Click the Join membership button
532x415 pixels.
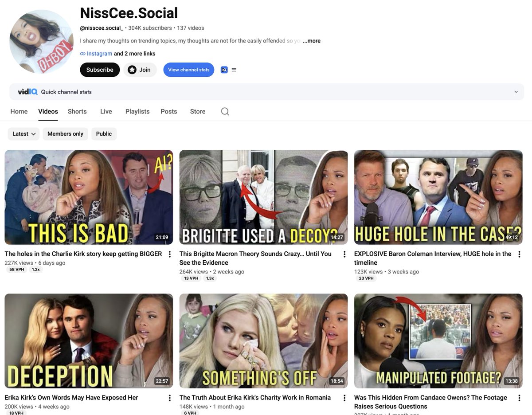click(140, 70)
